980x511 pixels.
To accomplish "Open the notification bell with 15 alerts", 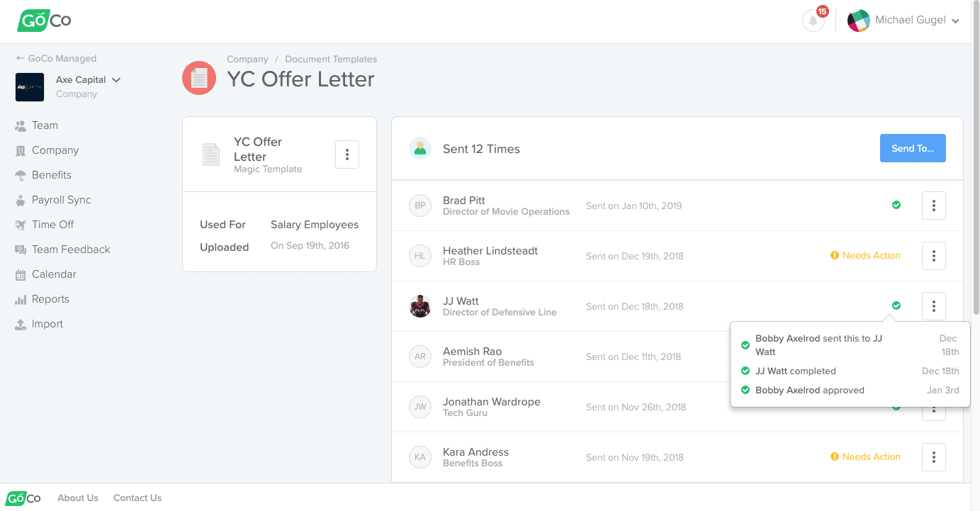I will coord(812,19).
